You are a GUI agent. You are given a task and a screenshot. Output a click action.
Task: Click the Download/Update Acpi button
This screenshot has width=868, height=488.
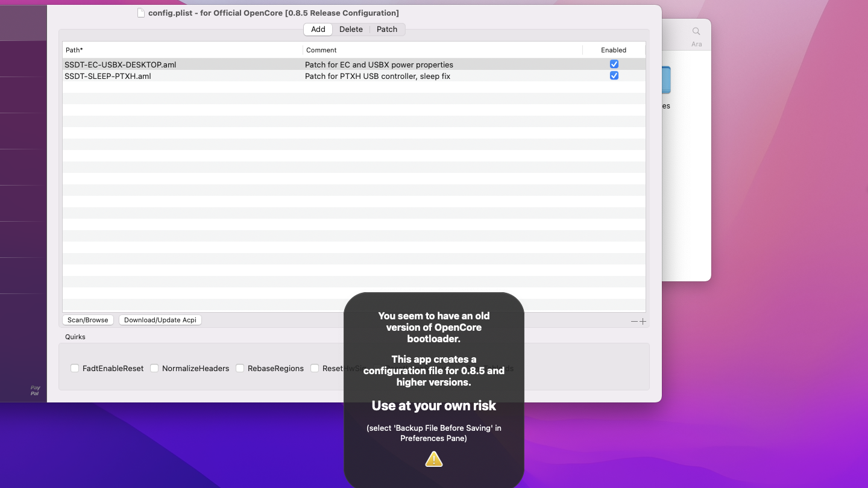(160, 320)
